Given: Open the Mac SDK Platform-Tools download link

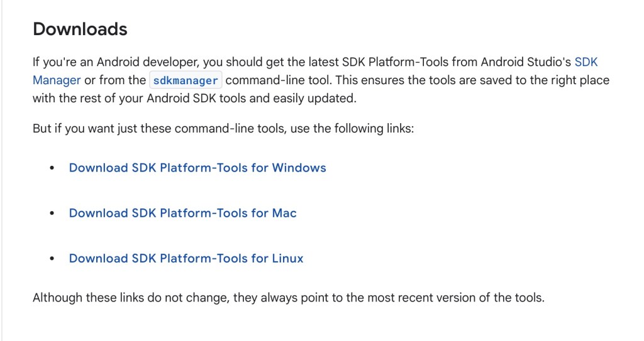Looking at the screenshot, I should point(182,213).
